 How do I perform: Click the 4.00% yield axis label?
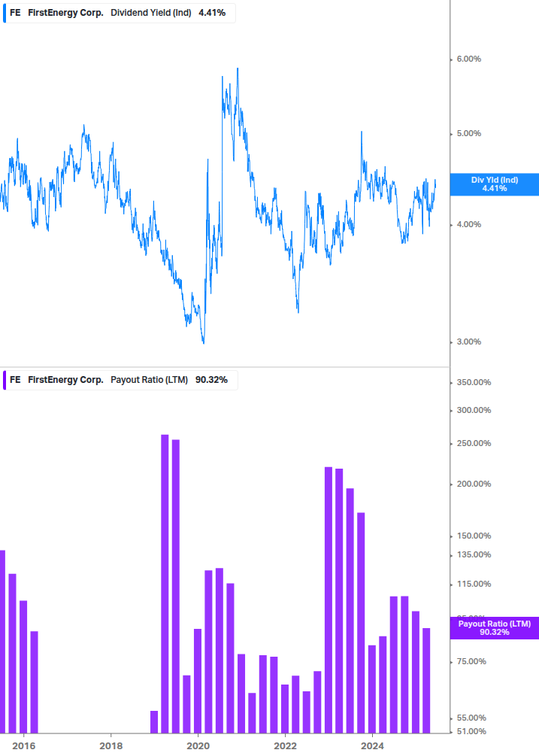[x=468, y=224]
